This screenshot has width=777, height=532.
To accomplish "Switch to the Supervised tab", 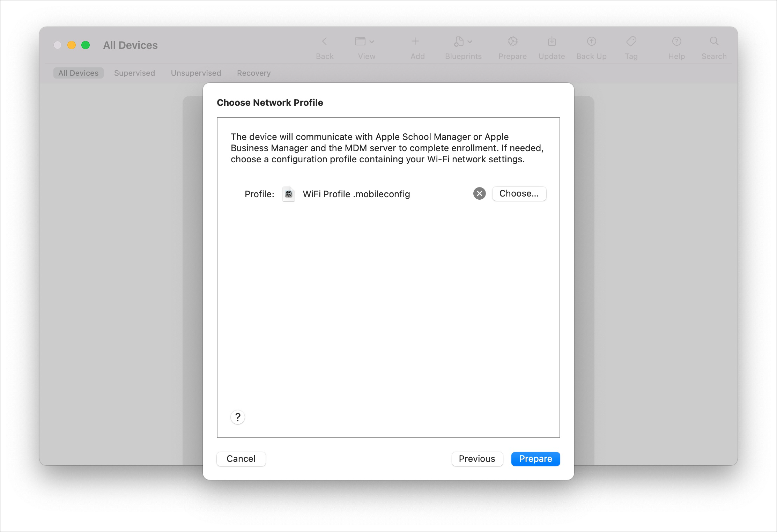I will 134,73.
